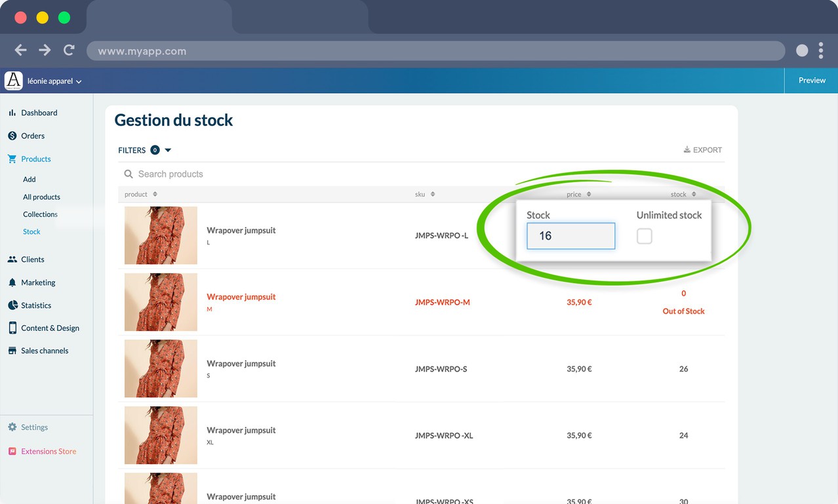Click the red JMPS-WRPO-M sku text
Image resolution: width=838 pixels, height=504 pixels.
coord(443,302)
